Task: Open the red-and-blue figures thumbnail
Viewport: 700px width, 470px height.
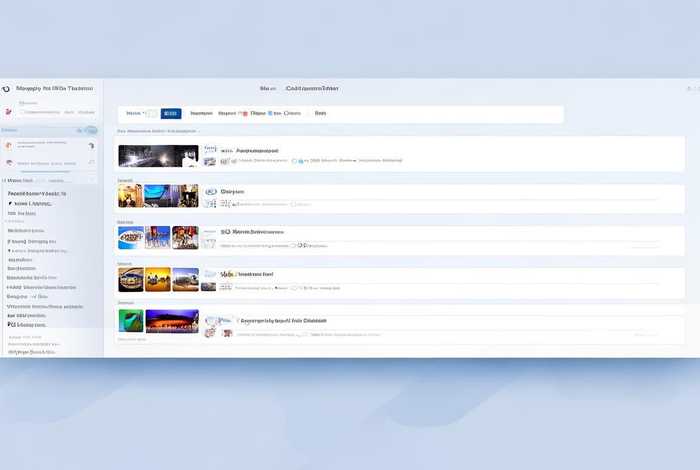Action: (x=158, y=237)
